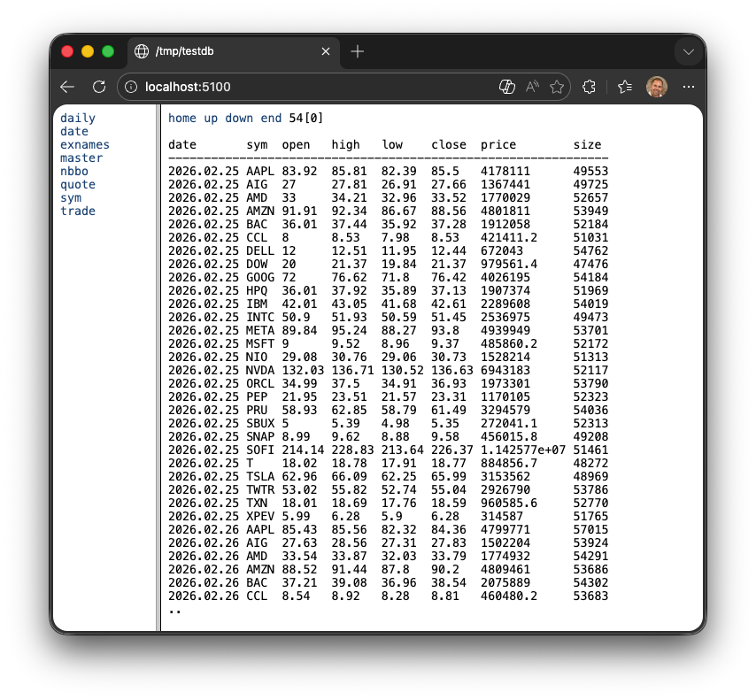
Task: Click the browser back arrow
Action: click(67, 86)
